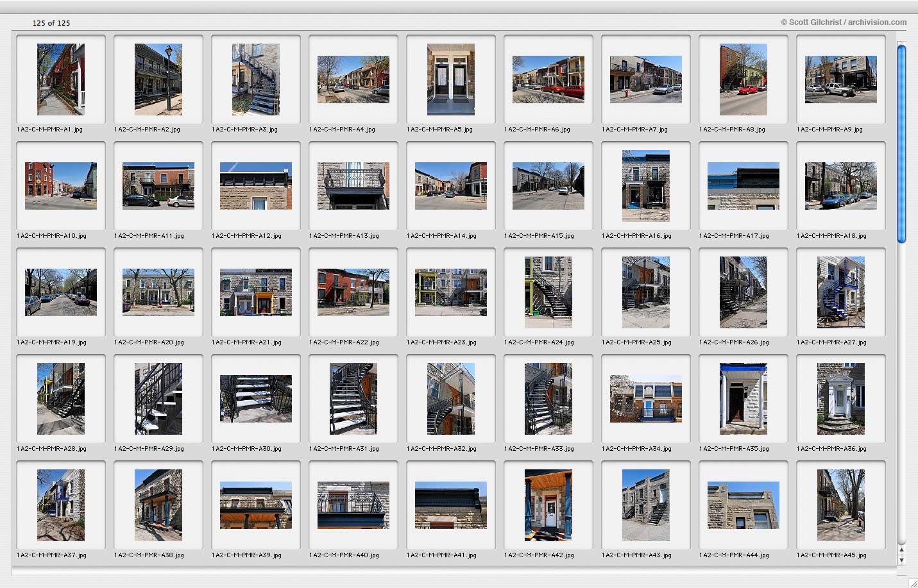Select thumbnail 1A2-C-M-PMR-A15.jpg
The image size is (918, 588).
548,186
